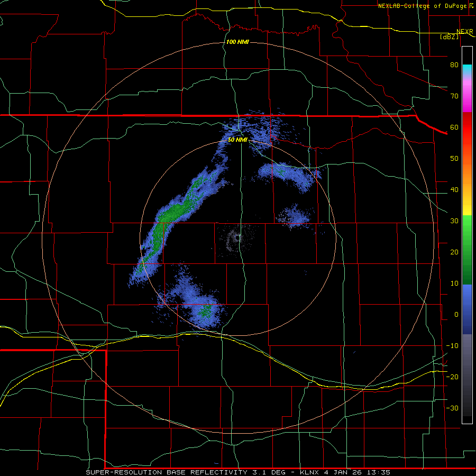The width and height of the screenshot is (476, 476).
Task: Click the 40 dBZ scale value
Action: 454,190
